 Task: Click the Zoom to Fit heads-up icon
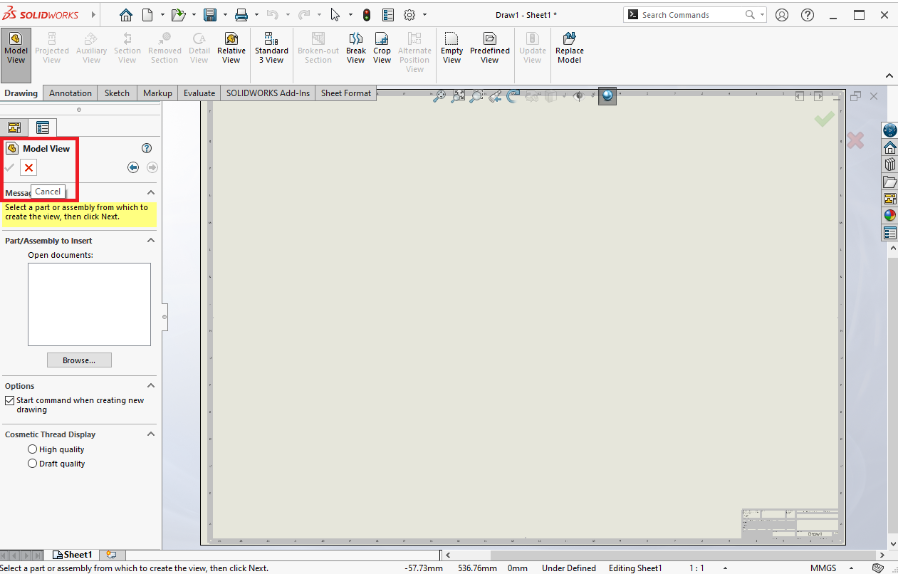click(439, 96)
